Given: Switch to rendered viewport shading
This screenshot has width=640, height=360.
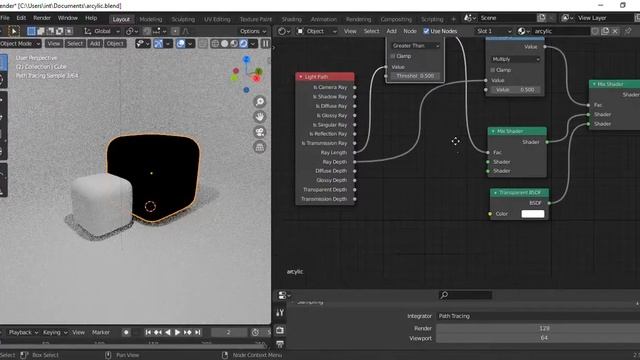Looking at the screenshot, I should click(x=243, y=44).
